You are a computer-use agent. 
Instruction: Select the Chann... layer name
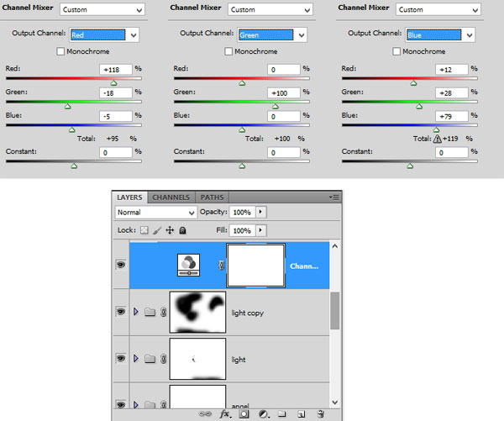click(x=304, y=266)
